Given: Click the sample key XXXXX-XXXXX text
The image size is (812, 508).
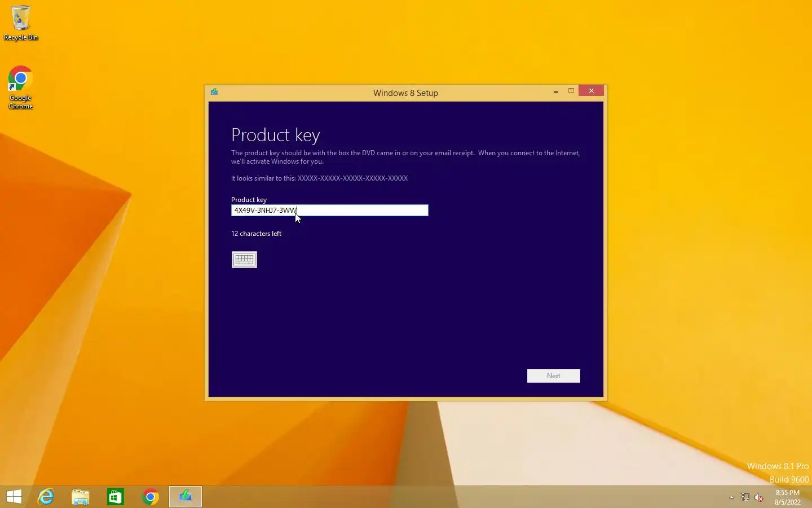Looking at the screenshot, I should click(x=352, y=178).
